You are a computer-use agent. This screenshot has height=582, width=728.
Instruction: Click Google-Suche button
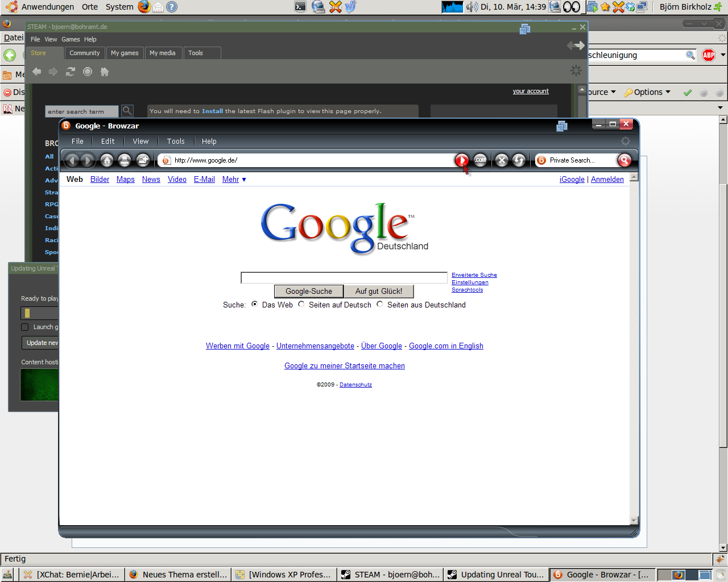[309, 291]
